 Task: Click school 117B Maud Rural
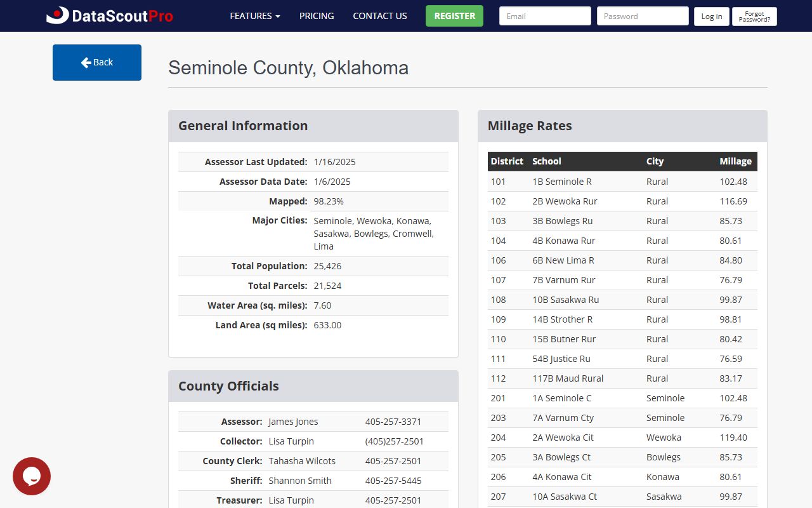tap(568, 378)
